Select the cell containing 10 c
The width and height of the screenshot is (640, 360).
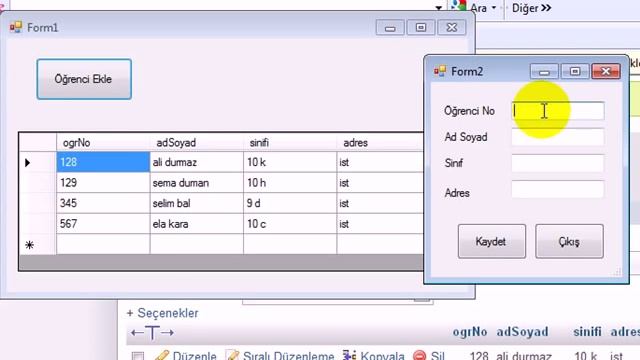click(290, 224)
